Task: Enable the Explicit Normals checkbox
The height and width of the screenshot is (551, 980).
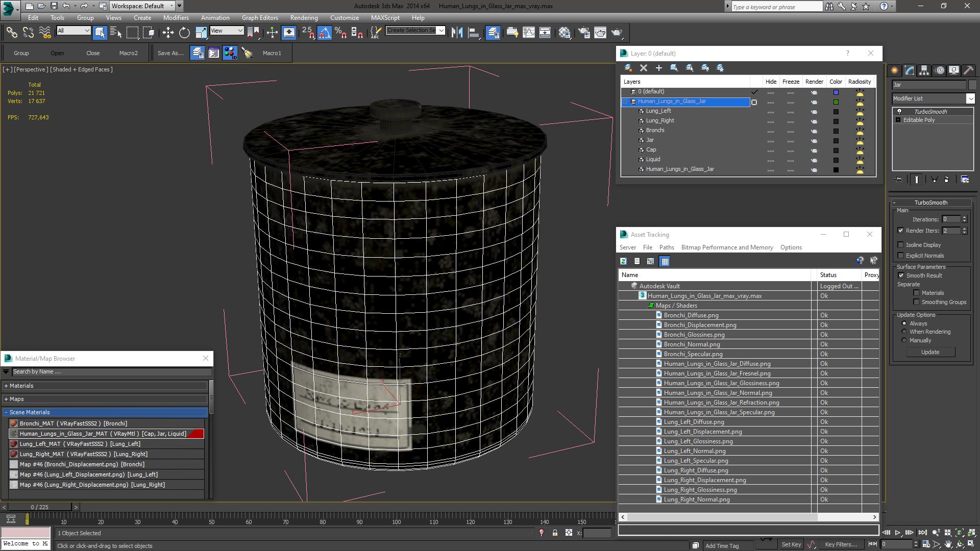Action: pyautogui.click(x=901, y=256)
